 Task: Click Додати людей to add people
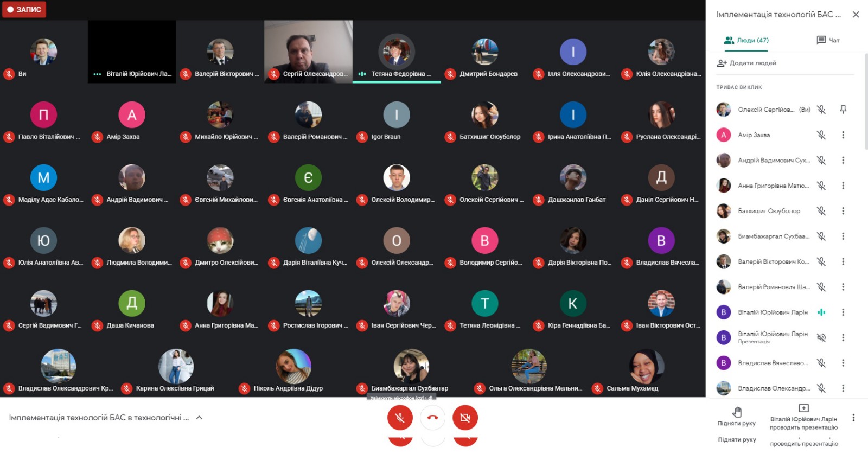point(746,63)
